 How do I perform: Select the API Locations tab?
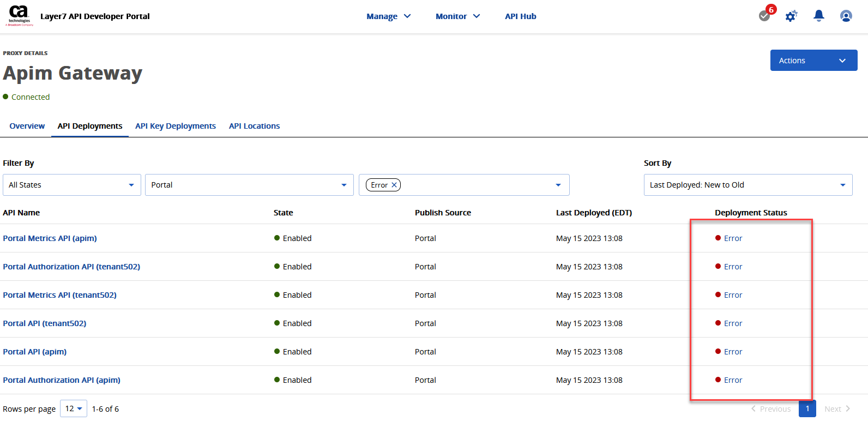coord(254,126)
